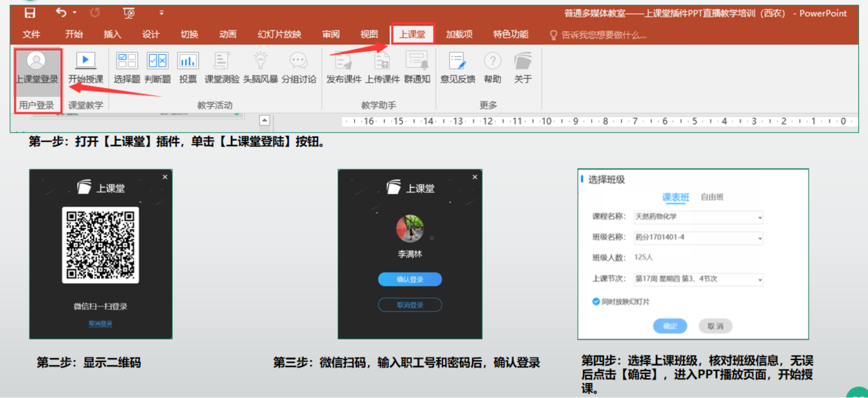Click the Save icon in quick access toolbar
Viewport: 868px width, 398px height.
30,13
